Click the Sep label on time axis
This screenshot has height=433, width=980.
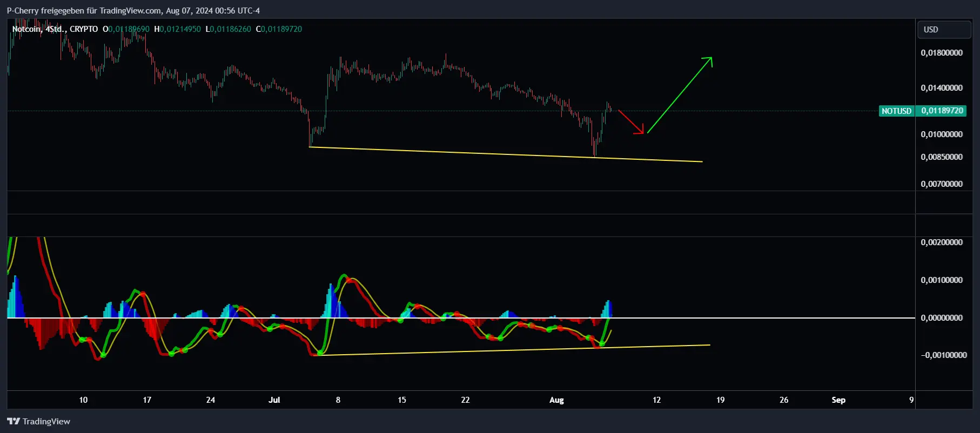pyautogui.click(x=838, y=400)
